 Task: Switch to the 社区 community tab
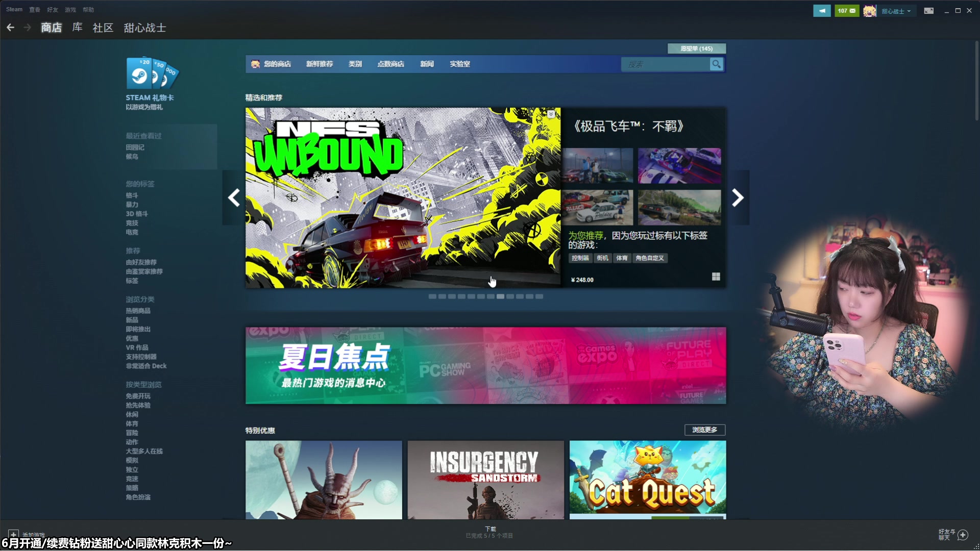103,28
